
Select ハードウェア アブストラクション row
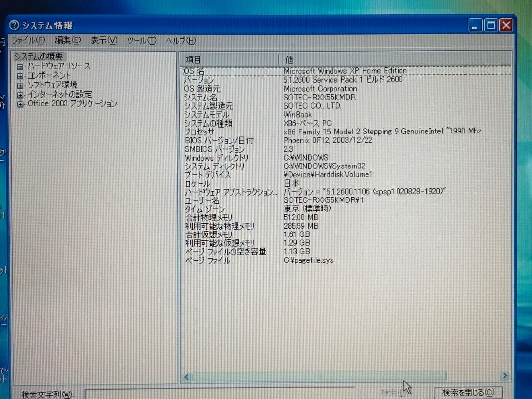pyautogui.click(x=346, y=192)
